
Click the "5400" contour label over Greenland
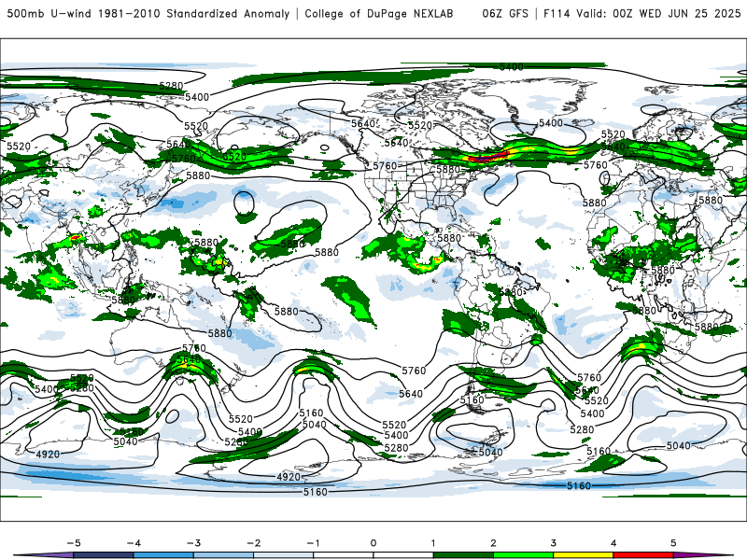pyautogui.click(x=551, y=123)
